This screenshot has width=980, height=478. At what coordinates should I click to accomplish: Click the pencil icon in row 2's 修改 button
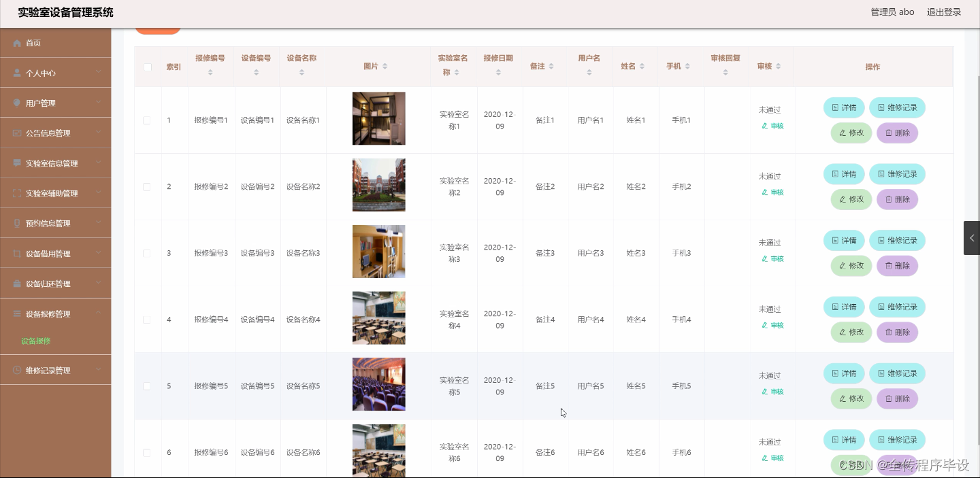(842, 199)
